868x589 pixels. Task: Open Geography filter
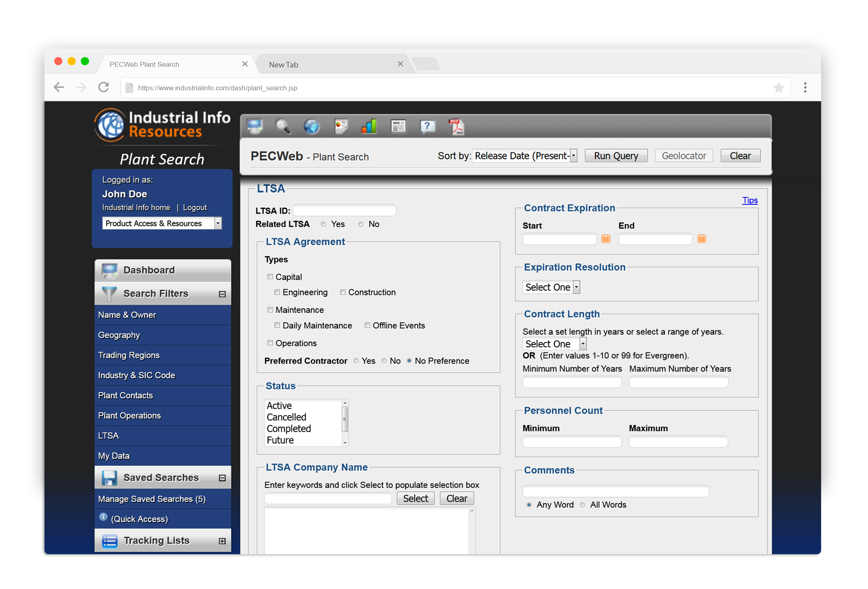[163, 335]
